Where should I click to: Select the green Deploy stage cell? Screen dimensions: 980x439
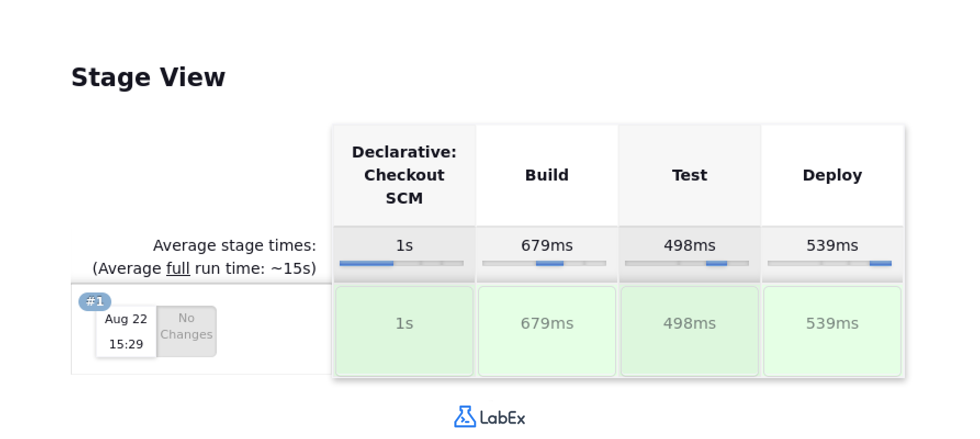(832, 329)
